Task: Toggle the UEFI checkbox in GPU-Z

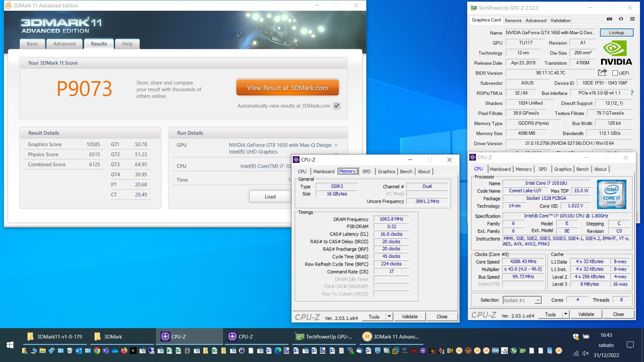Action: [615, 73]
